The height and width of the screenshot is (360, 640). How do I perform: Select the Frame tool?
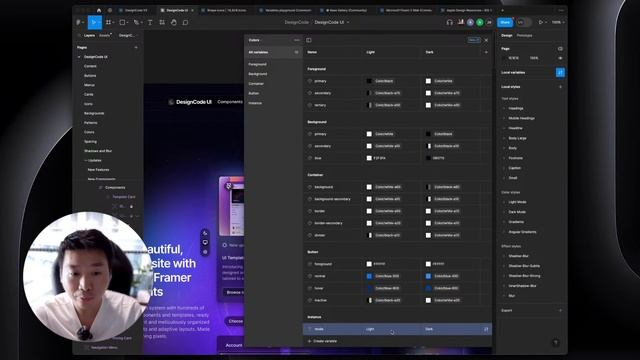108,22
